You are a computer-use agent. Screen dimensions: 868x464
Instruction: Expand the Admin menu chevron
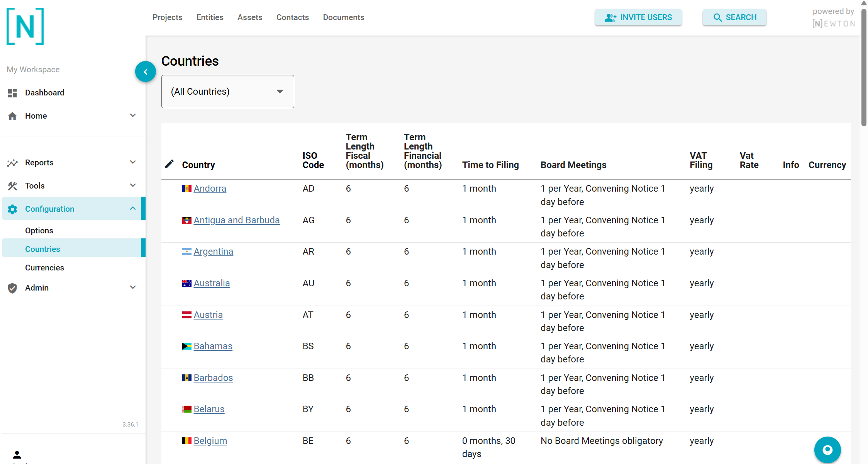click(133, 287)
